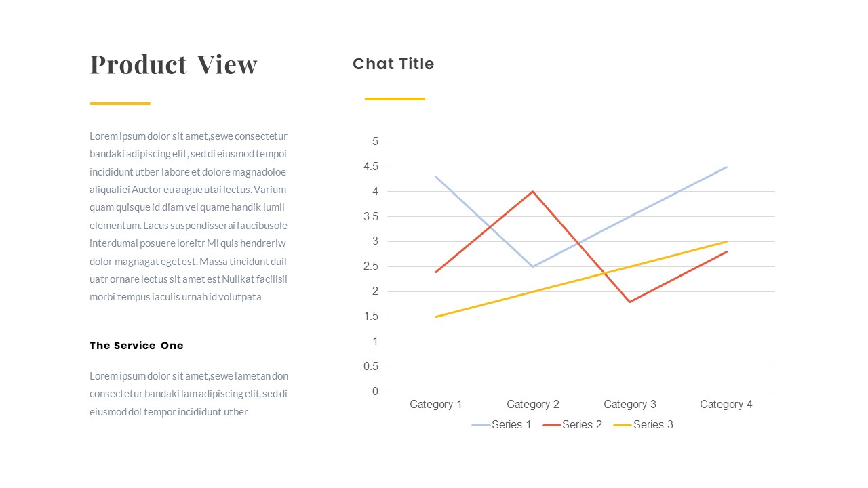Select the "Chat Title" chart heading
The width and height of the screenshot is (868, 488).
(x=393, y=64)
